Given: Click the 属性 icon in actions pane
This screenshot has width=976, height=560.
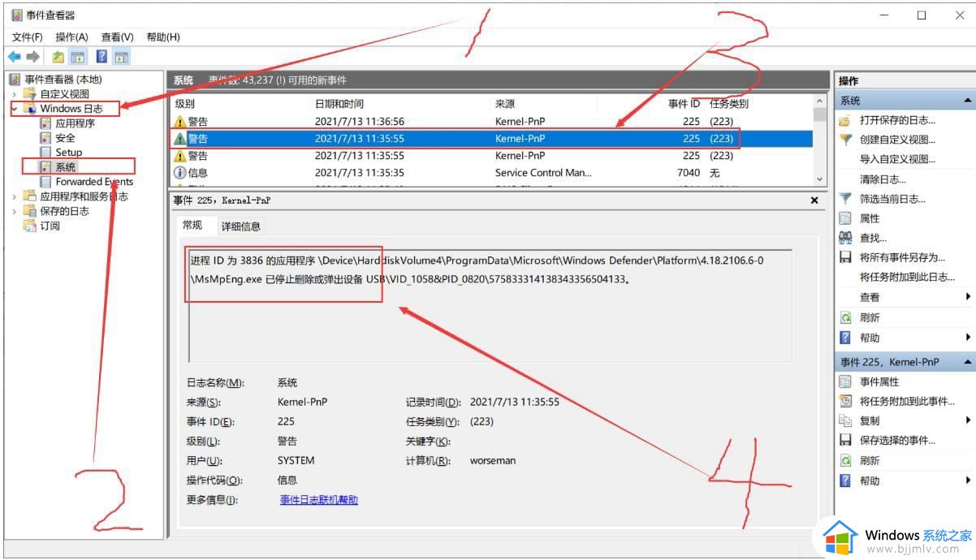Looking at the screenshot, I should tap(845, 218).
